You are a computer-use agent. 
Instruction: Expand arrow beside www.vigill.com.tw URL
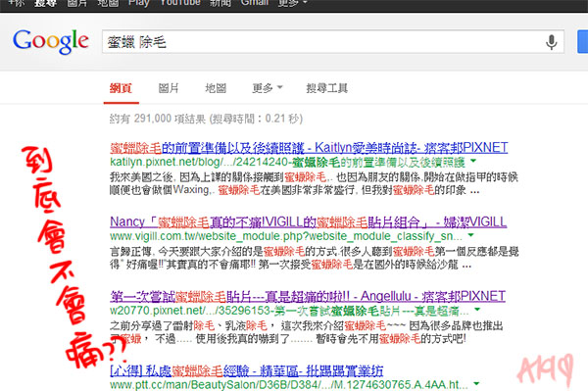tap(471, 235)
